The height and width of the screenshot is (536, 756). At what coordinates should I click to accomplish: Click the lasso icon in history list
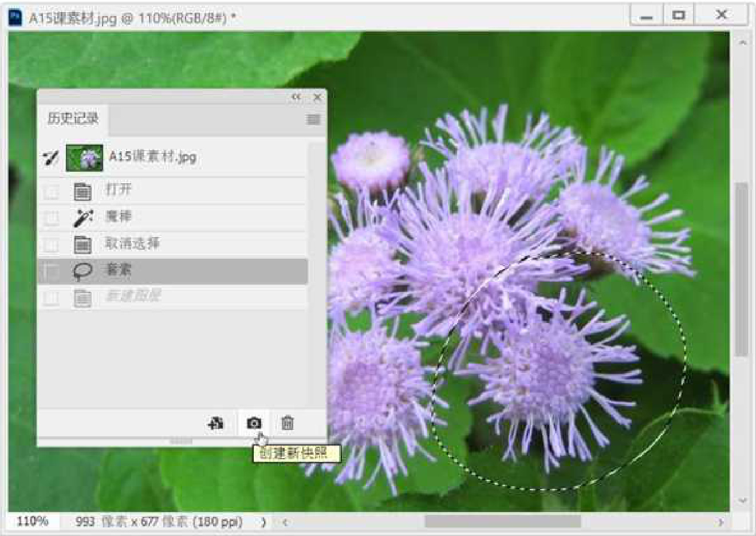pyautogui.click(x=83, y=271)
